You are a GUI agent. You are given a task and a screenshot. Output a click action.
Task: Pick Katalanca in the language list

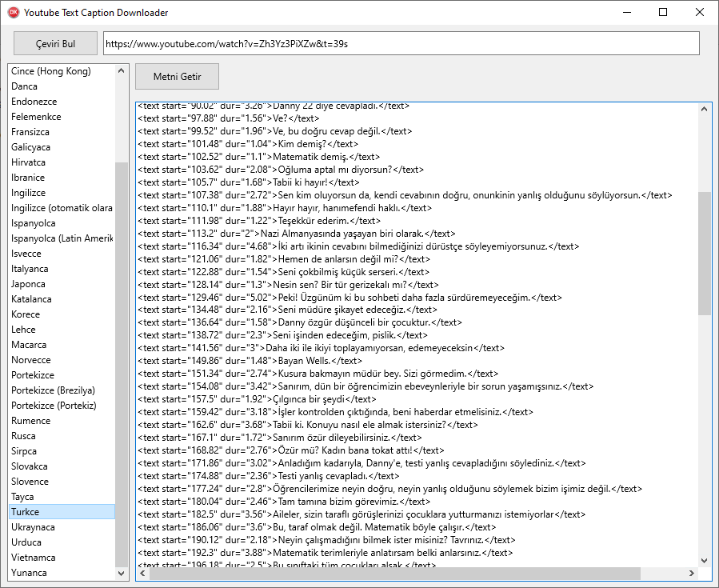pyautogui.click(x=62, y=299)
